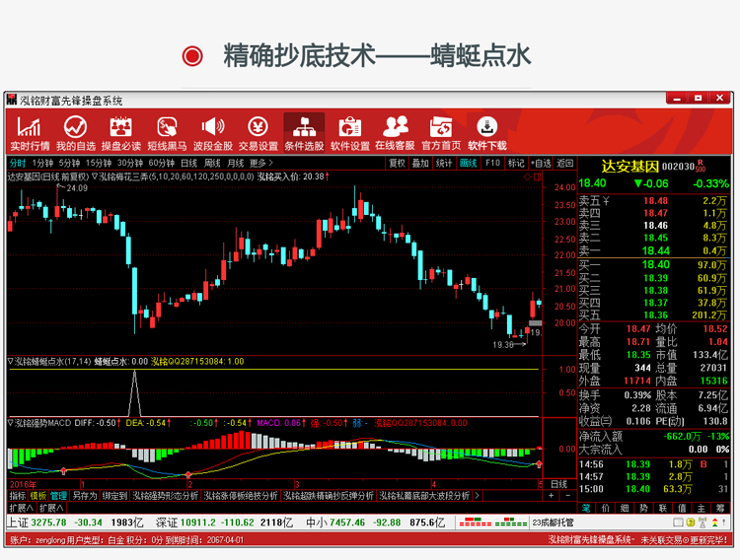Screen dimensions: 740x560
Task: Select the 模板 template tab
Action: click(37, 496)
